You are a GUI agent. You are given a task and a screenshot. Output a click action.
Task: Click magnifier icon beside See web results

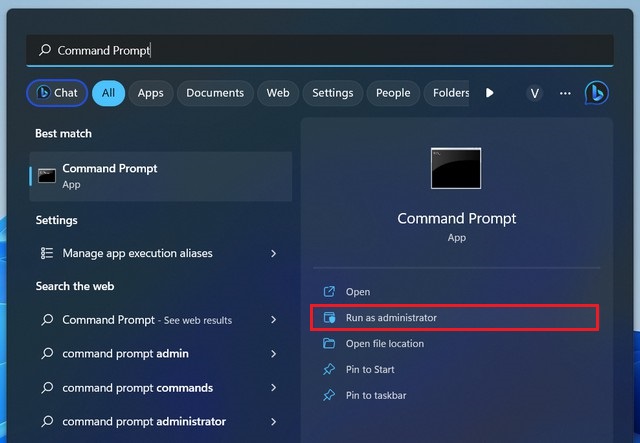(x=47, y=319)
